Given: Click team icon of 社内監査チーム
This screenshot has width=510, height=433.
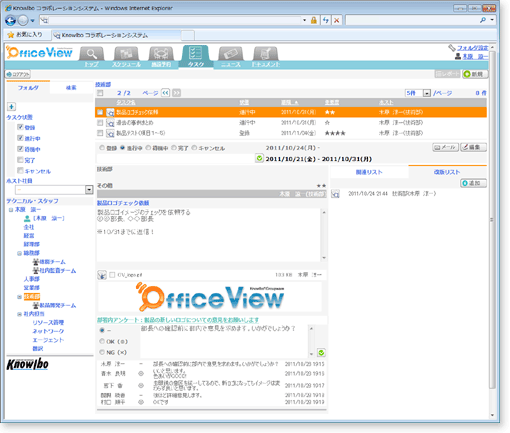Looking at the screenshot, I should 36,270.
